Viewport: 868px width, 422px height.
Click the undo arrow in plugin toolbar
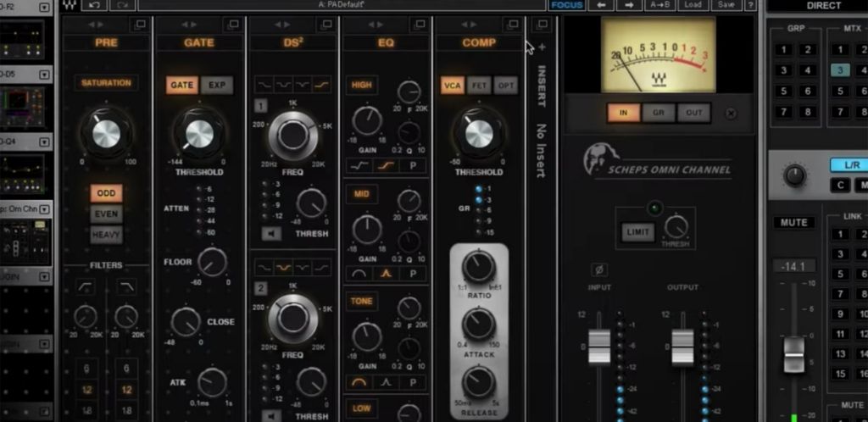coord(94,5)
